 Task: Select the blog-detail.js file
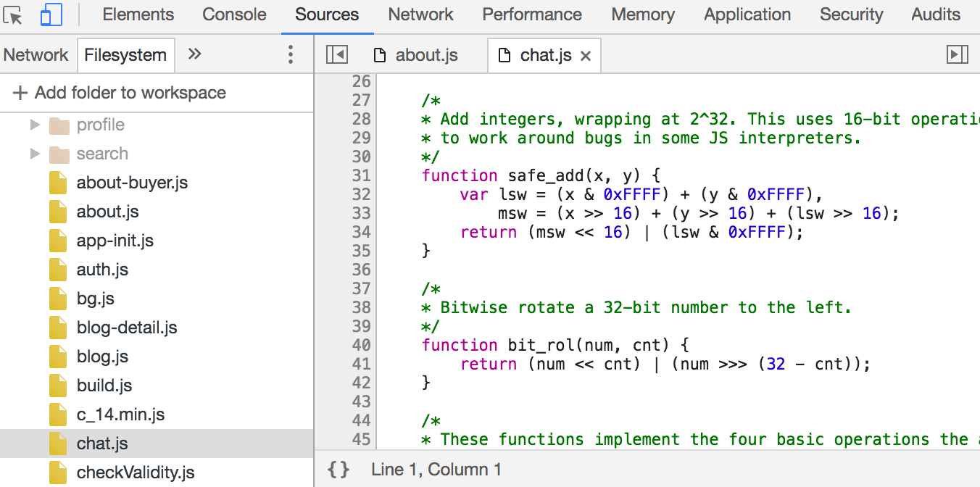pyautogui.click(x=127, y=328)
